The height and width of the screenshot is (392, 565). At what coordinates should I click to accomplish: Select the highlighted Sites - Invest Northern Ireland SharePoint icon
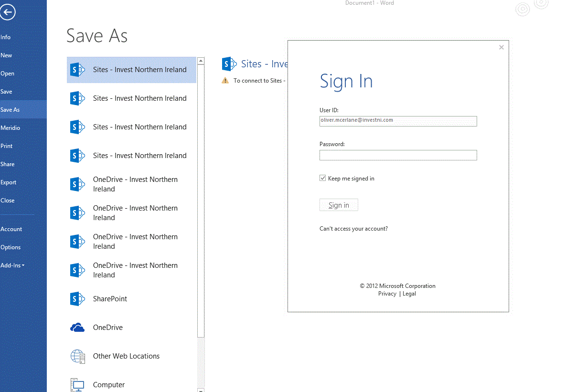[77, 70]
